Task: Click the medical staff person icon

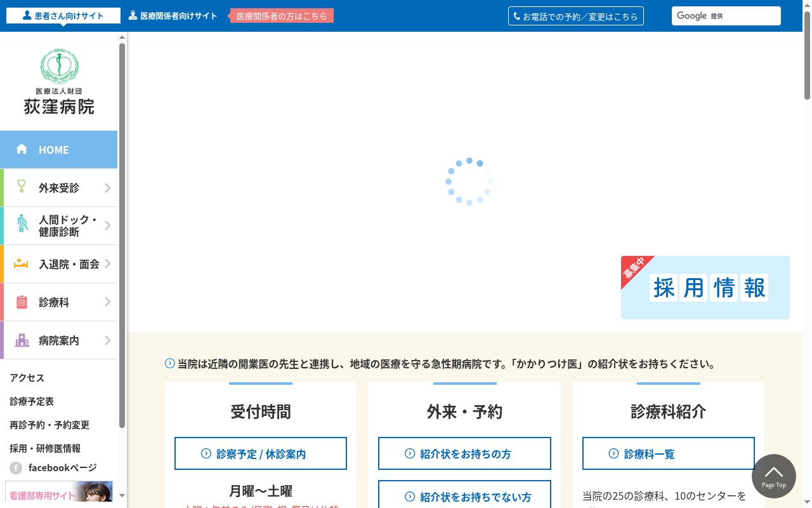Action: click(133, 15)
